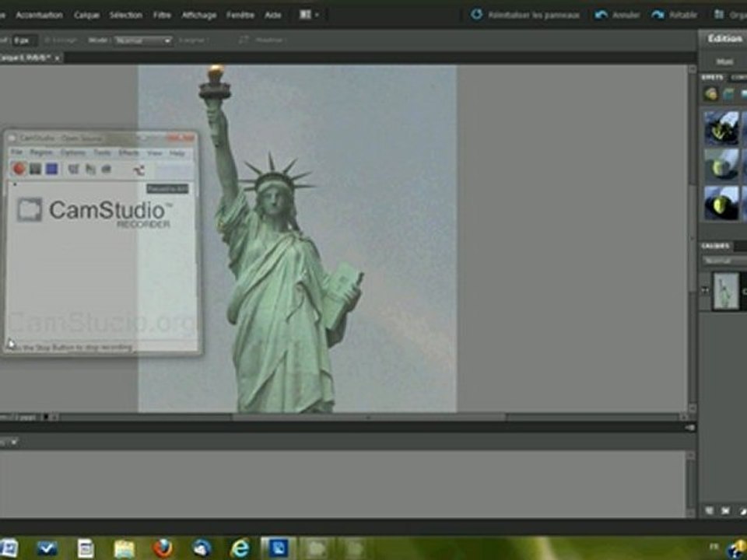The width and height of the screenshot is (747, 560).
Task: Click the feather value input field
Action: coord(24,40)
